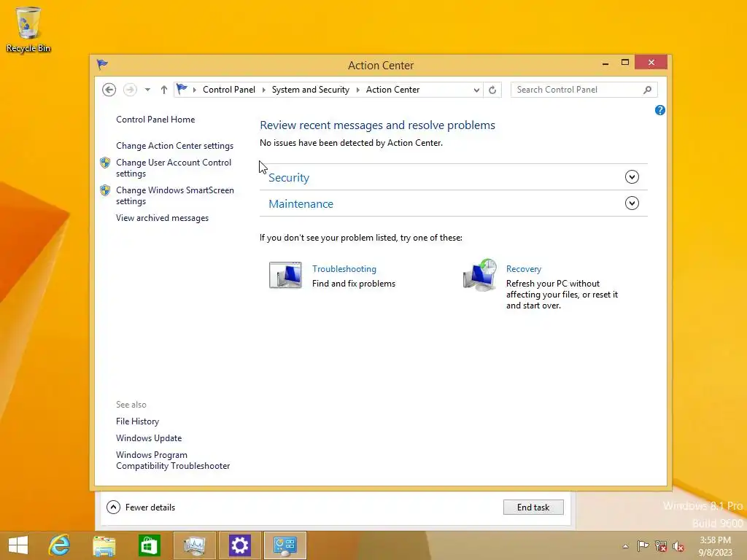Viewport: 747px width, 560px height.
Task: Click the flag icon in the address bar
Action: tap(182, 89)
